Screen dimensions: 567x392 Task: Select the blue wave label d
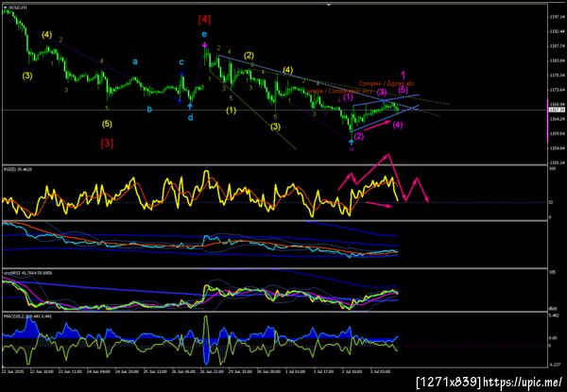pyautogui.click(x=191, y=117)
